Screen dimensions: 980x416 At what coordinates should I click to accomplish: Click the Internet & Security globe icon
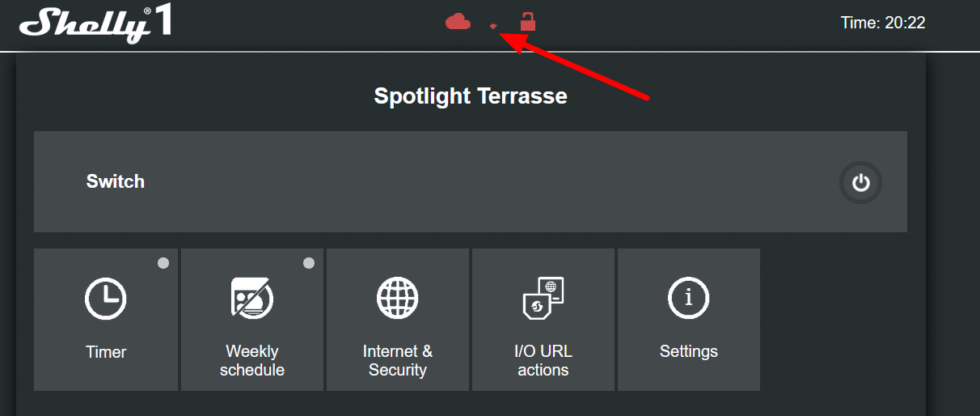(x=398, y=298)
